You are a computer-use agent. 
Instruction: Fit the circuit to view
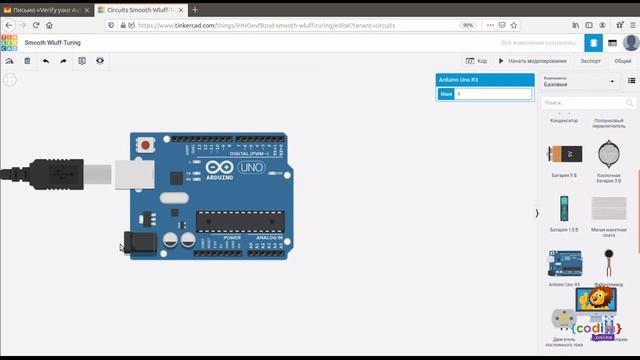pos(10,80)
